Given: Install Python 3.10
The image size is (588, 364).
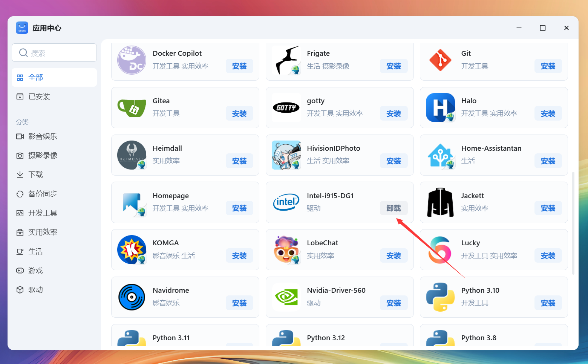Looking at the screenshot, I should (548, 303).
